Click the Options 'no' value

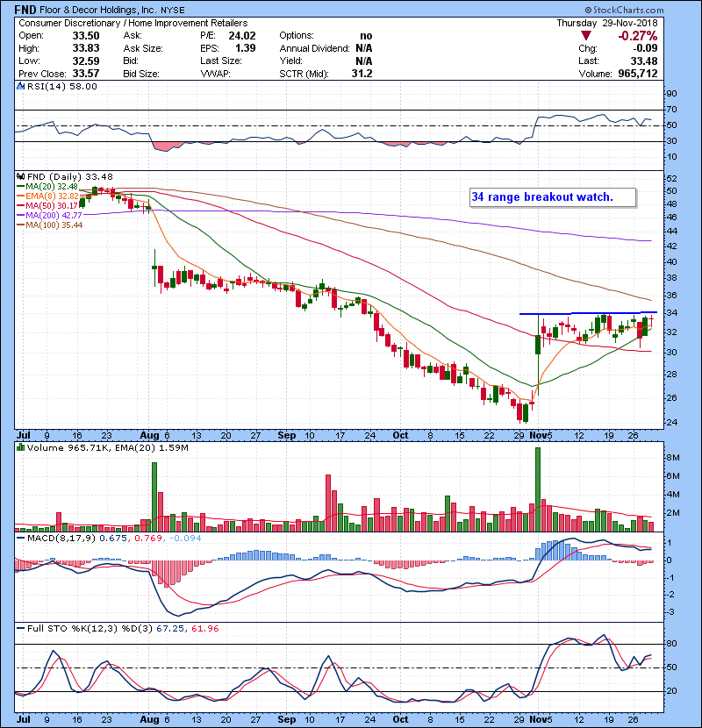tap(366, 36)
